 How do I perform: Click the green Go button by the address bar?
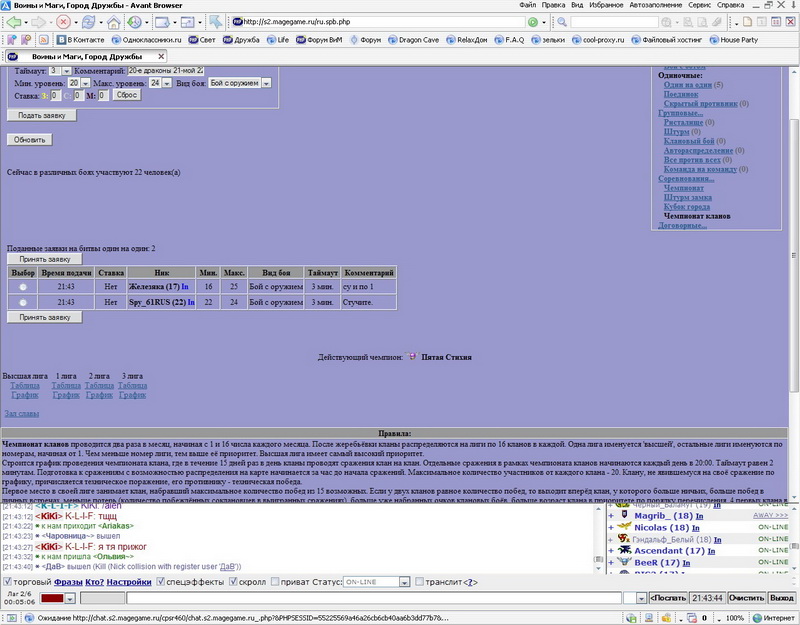point(533,22)
